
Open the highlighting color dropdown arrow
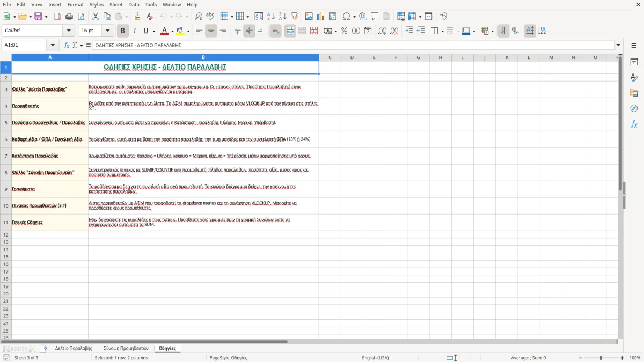[188, 31]
